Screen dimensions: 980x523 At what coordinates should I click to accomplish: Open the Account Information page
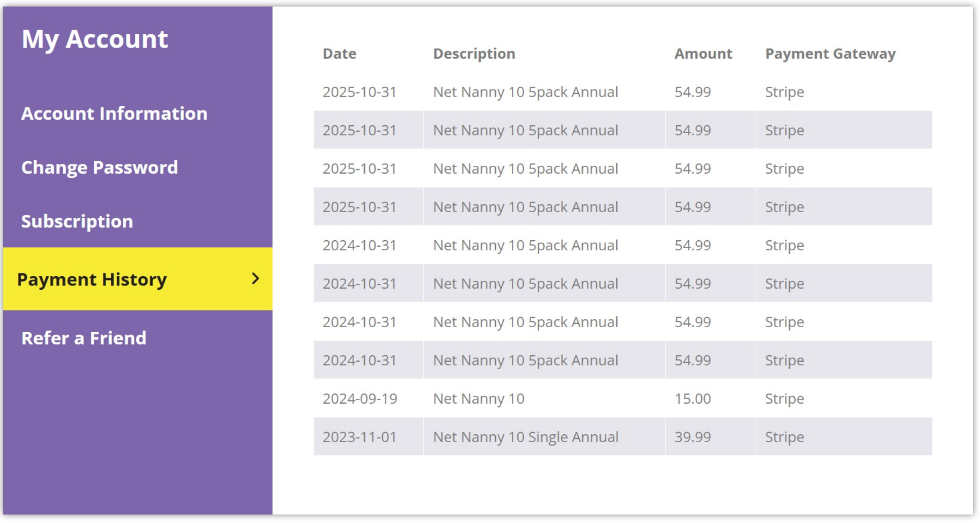(x=114, y=114)
